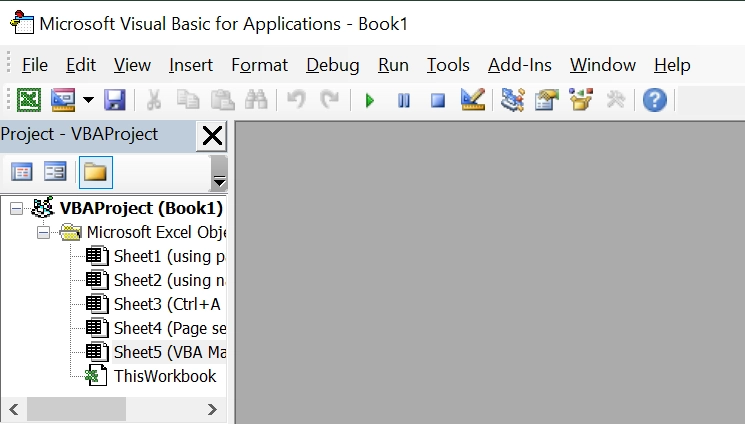Click Project pane scroll left arrow

pyautogui.click(x=14, y=409)
